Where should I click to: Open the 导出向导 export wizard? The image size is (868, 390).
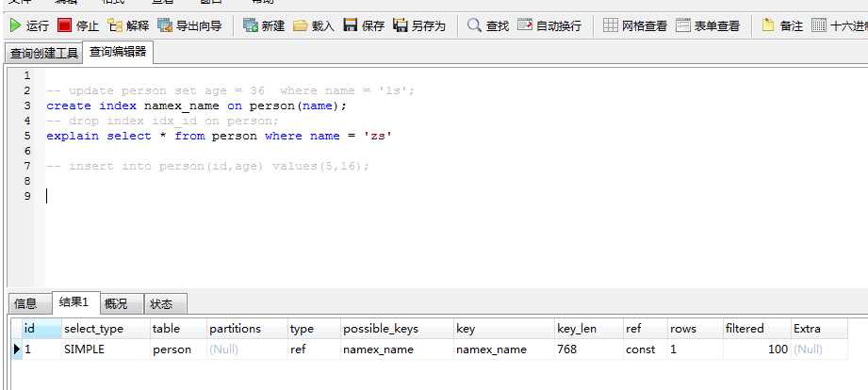(x=189, y=25)
